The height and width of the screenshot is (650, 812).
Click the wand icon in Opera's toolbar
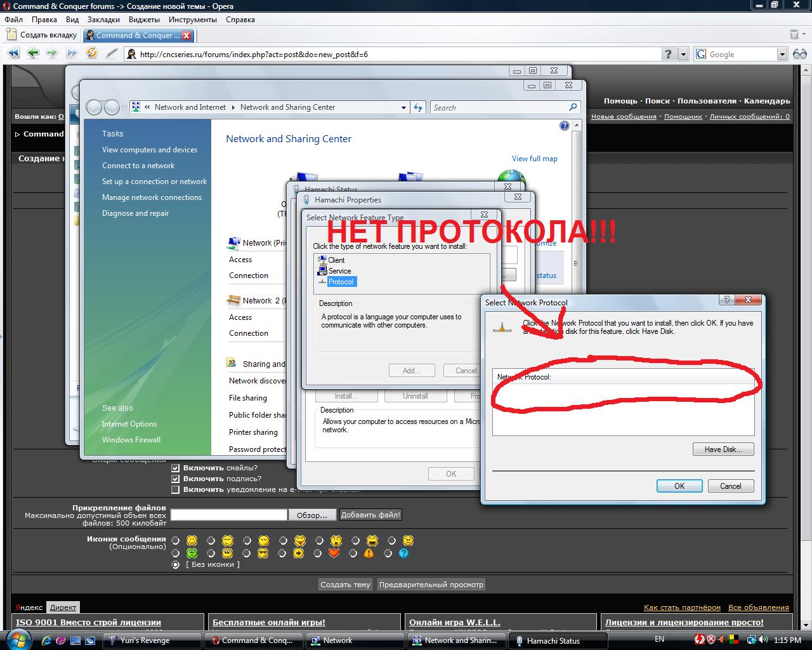[112, 54]
